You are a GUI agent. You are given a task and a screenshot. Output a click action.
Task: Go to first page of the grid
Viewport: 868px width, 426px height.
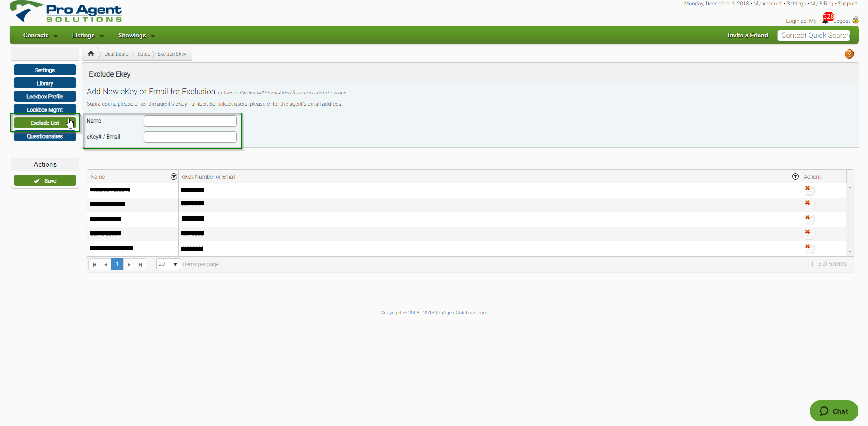pos(94,264)
